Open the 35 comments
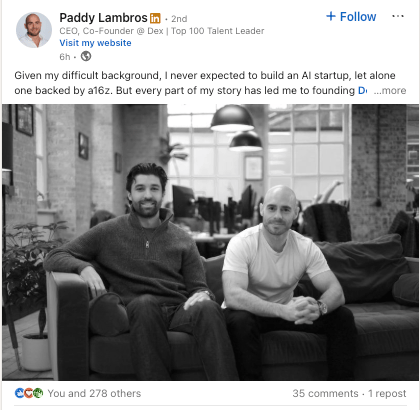Screen dimensions: 420x410 click(x=325, y=393)
